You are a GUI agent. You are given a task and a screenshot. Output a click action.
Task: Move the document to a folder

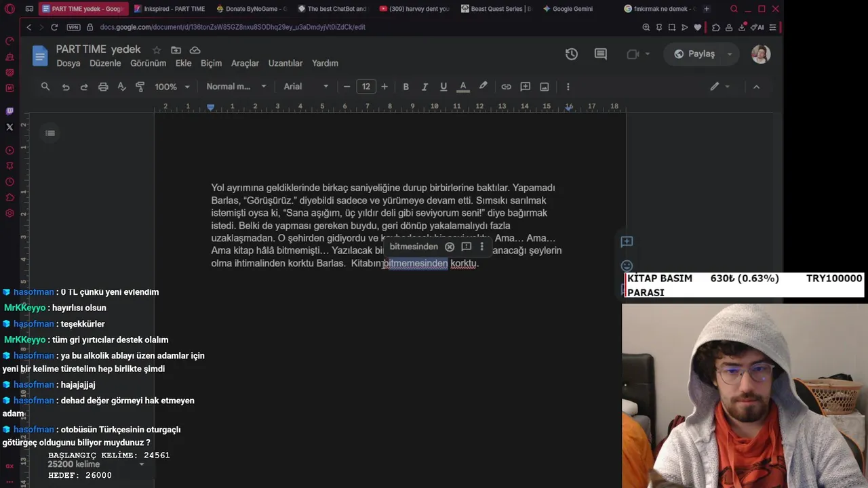click(176, 49)
